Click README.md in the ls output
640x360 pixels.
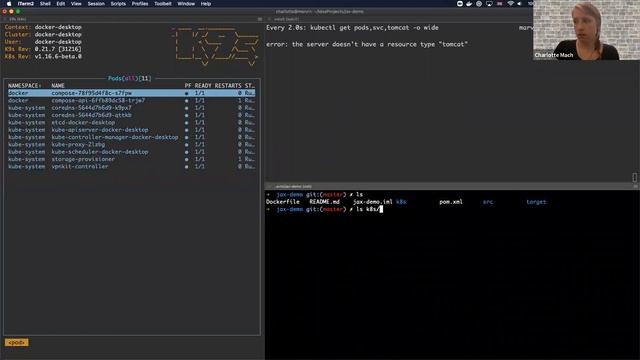324,202
